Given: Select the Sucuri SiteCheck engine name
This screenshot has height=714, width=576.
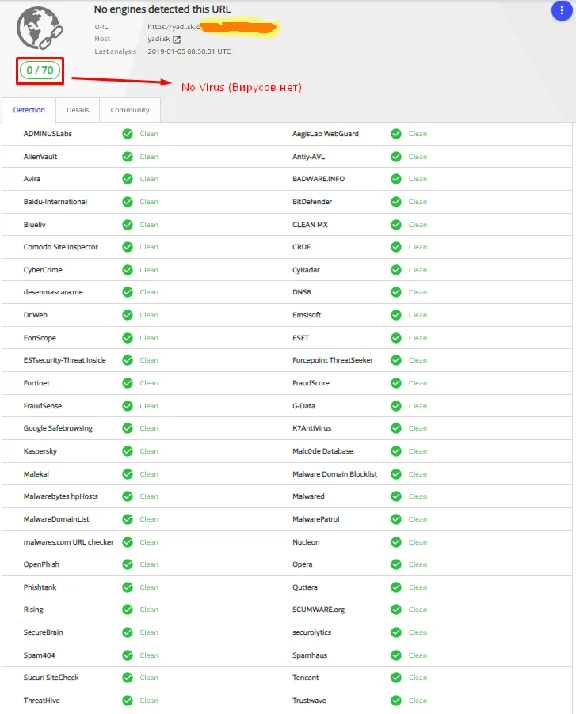Looking at the screenshot, I should 51,677.
